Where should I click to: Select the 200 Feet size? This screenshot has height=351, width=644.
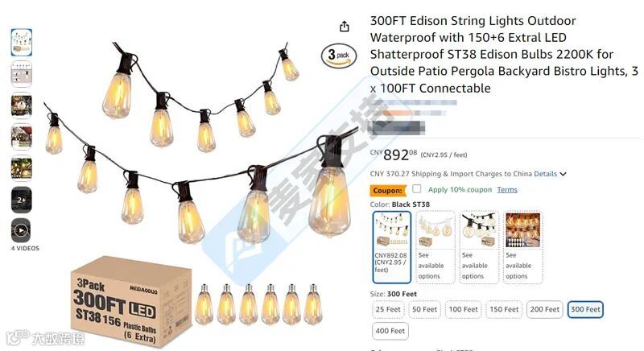click(x=545, y=309)
